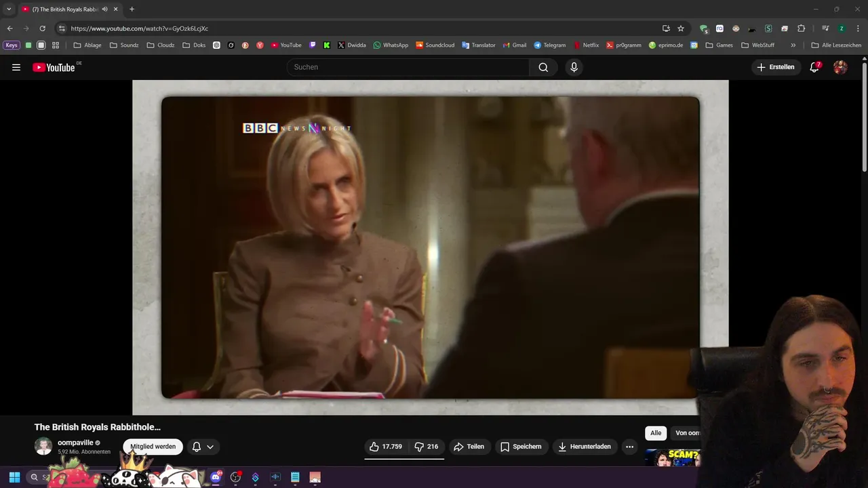Like the video (17.759 likes)
The height and width of the screenshot is (488, 868).
coord(385,447)
